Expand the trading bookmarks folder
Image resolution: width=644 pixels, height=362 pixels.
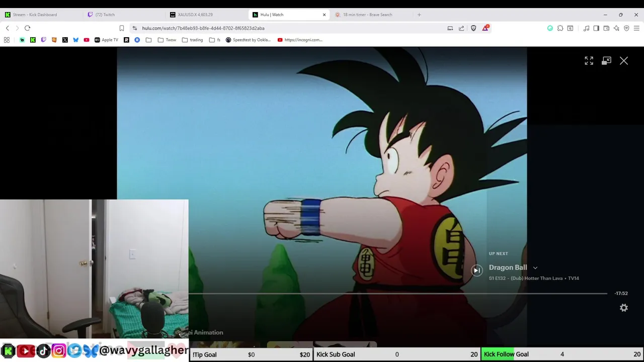point(192,40)
